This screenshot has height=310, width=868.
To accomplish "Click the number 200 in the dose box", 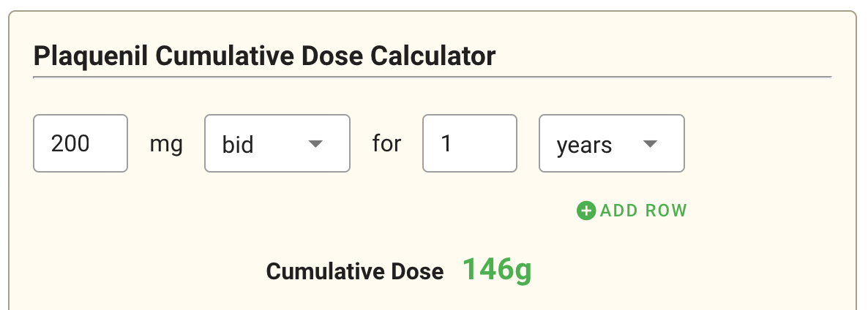I will click(x=70, y=143).
